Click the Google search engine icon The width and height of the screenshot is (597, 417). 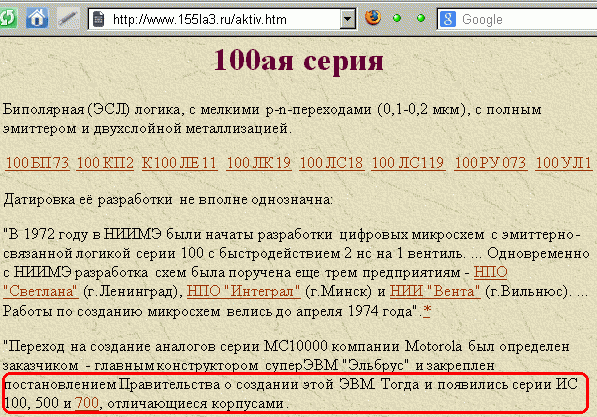click(448, 19)
